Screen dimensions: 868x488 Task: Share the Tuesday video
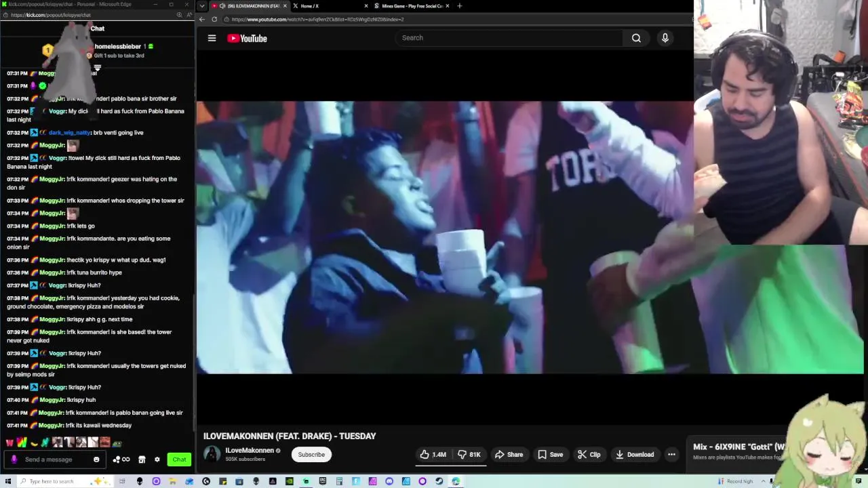click(509, 455)
